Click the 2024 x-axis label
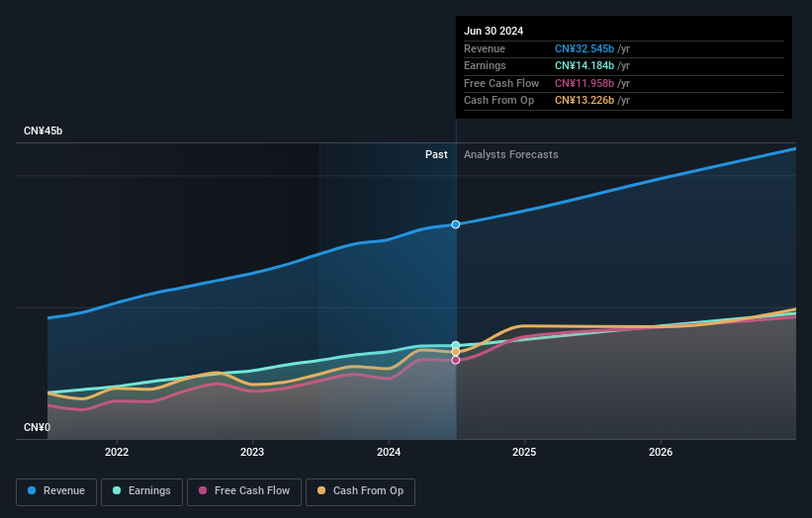This screenshot has width=812, height=518. [389, 452]
